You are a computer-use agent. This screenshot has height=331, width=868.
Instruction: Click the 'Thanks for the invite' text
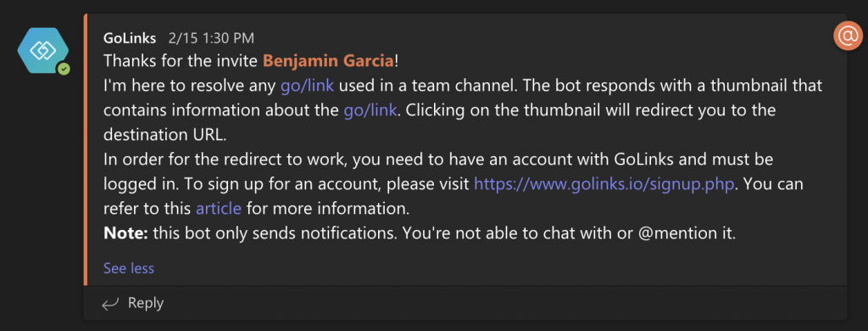[181, 61]
